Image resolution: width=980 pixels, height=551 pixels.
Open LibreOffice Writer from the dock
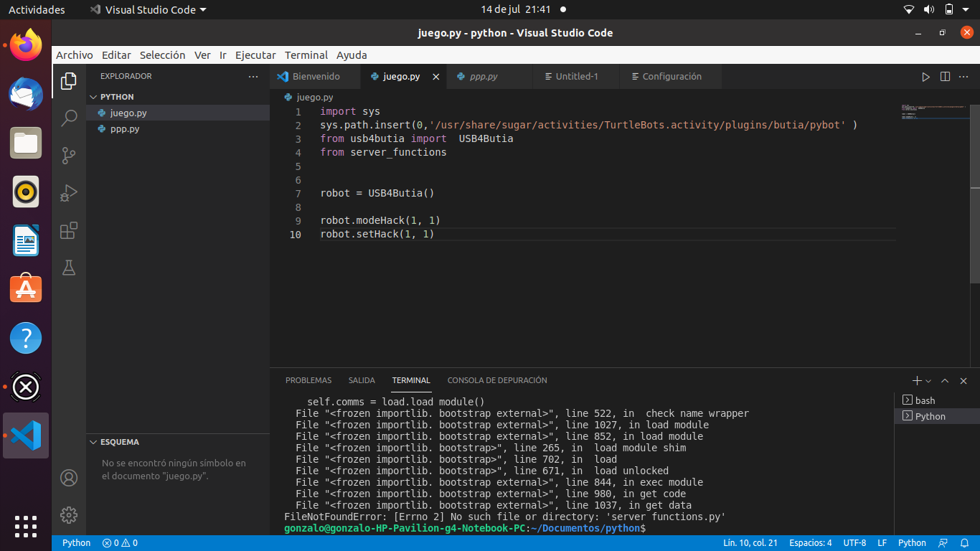coord(26,240)
